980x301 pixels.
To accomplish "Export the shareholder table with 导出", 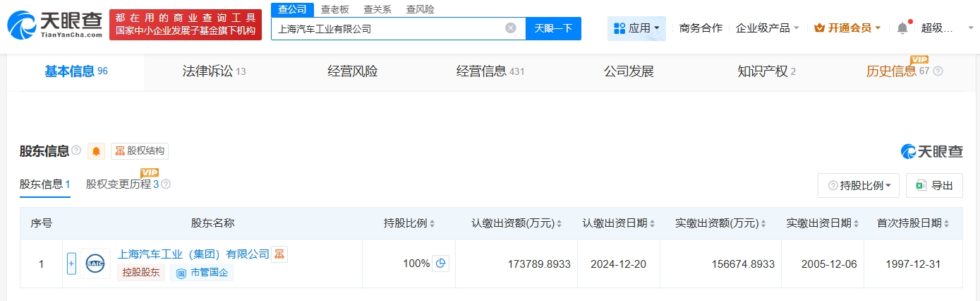I will click(934, 186).
